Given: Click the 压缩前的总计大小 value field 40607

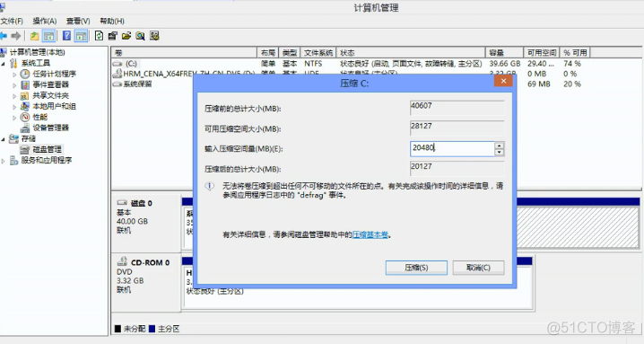Looking at the screenshot, I should [x=457, y=108].
